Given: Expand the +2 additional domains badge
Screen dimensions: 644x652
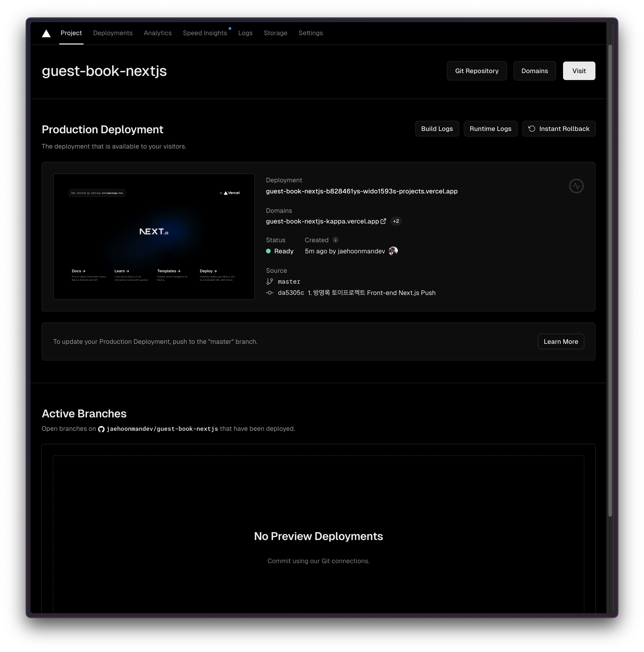Looking at the screenshot, I should [396, 221].
